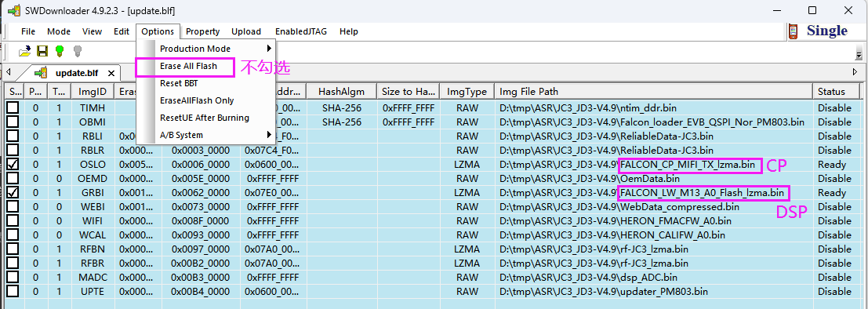Uncheck the OSLO image checkbox

[13, 164]
